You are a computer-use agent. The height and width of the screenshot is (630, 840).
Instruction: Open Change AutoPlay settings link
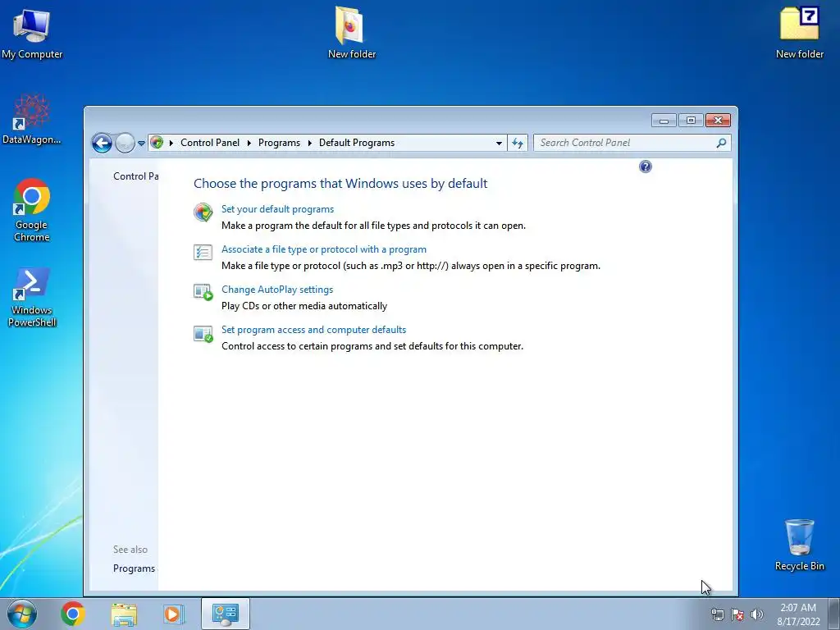coord(277,290)
